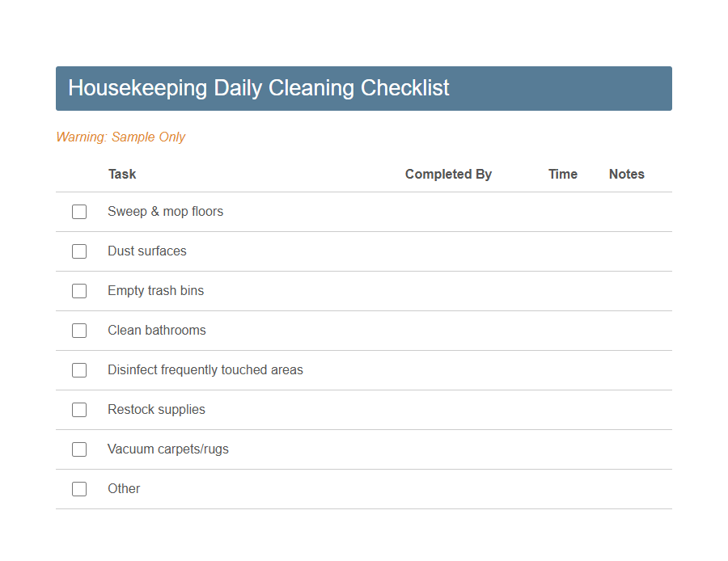Mark Empty trash bins as done
The height and width of the screenshot is (561, 728).
(78, 291)
